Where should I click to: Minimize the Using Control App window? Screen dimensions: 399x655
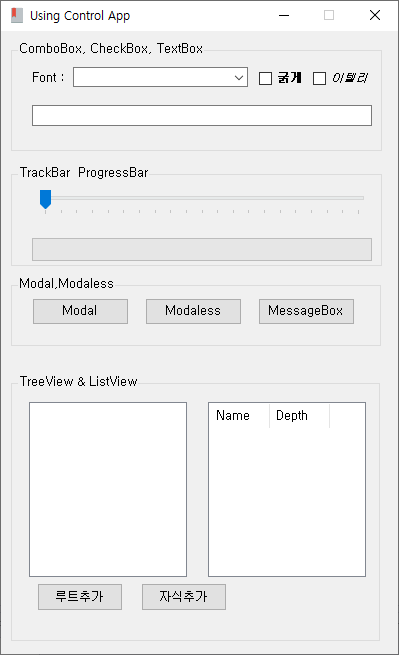point(284,15)
